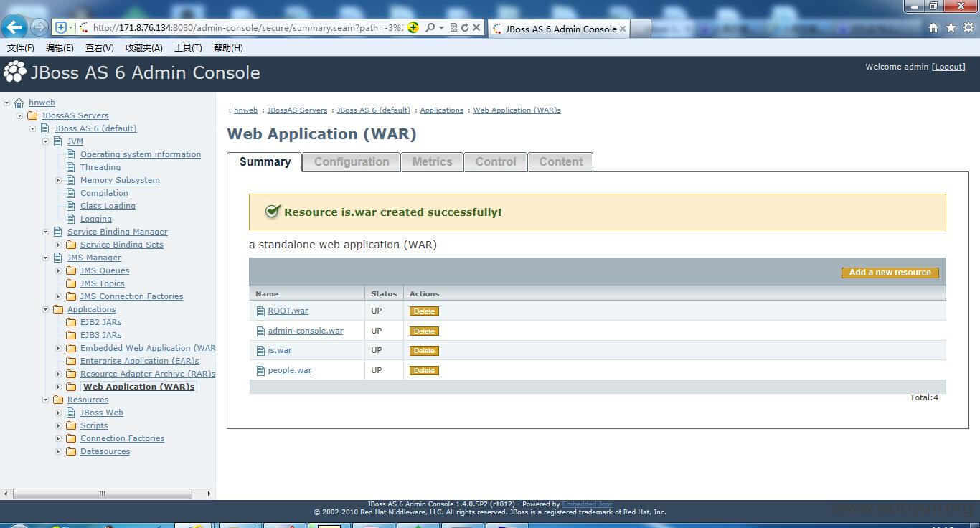This screenshot has height=528, width=980.
Task: Open the 查看(V) menu
Action: point(100,47)
